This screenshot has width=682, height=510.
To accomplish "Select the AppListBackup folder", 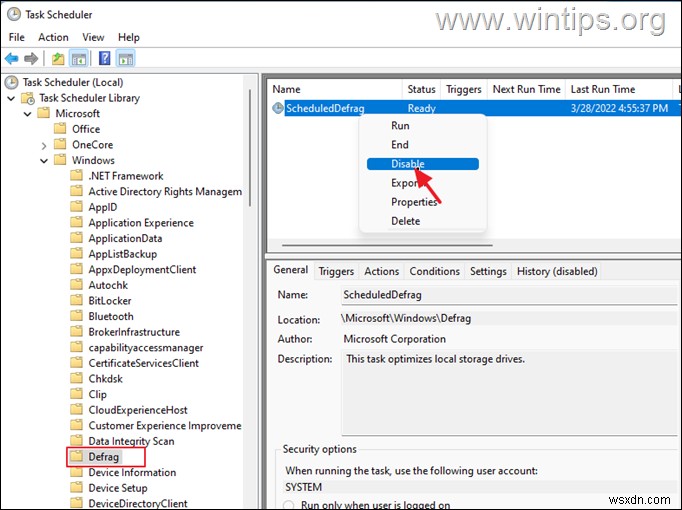I will pyautogui.click(x=123, y=254).
